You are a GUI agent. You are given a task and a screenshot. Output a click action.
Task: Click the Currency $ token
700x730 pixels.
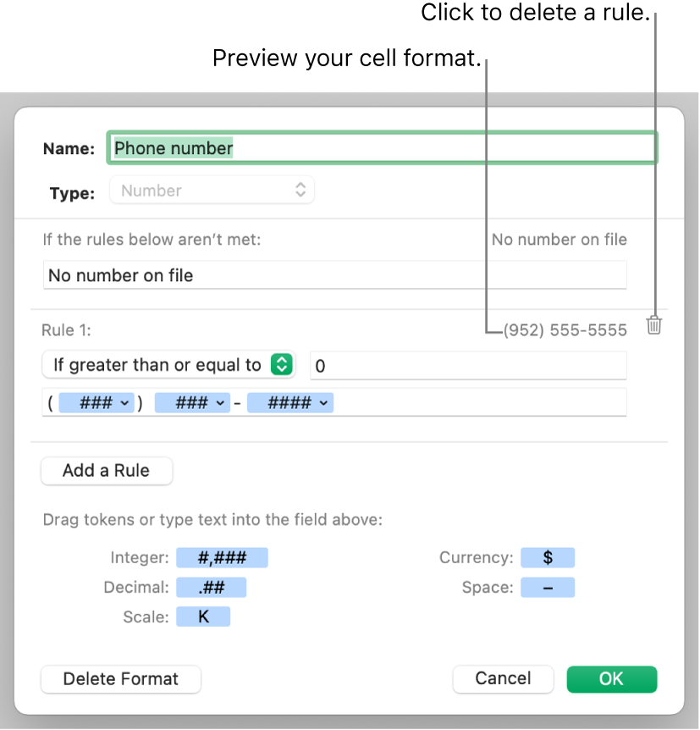[547, 557]
